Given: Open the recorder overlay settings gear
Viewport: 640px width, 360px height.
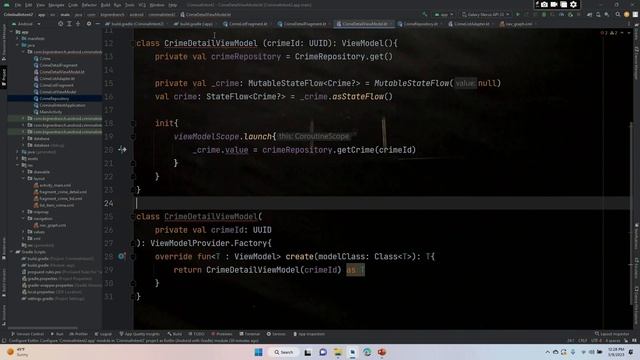Looking at the screenshot, I should (573, 4).
